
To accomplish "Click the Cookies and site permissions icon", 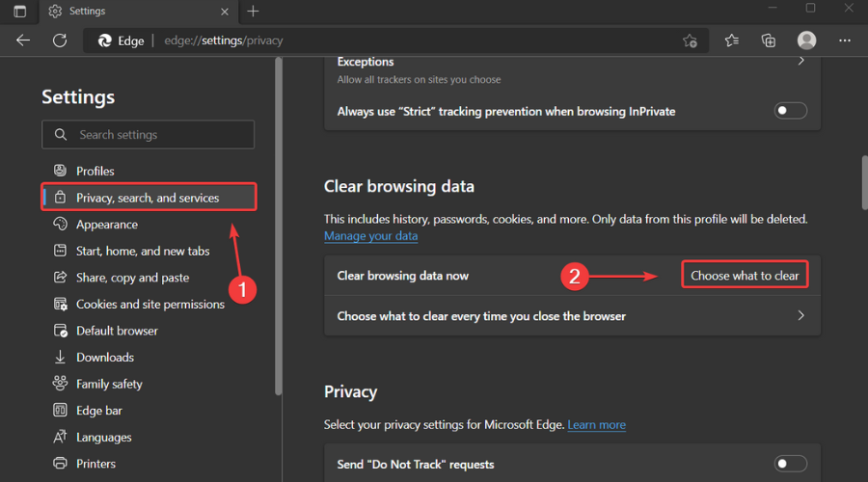I will [60, 304].
